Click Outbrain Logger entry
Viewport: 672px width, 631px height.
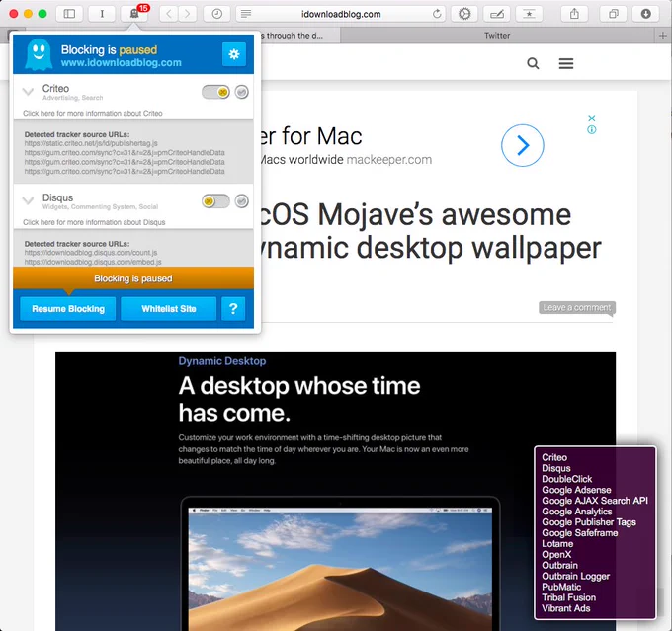[x=575, y=576]
